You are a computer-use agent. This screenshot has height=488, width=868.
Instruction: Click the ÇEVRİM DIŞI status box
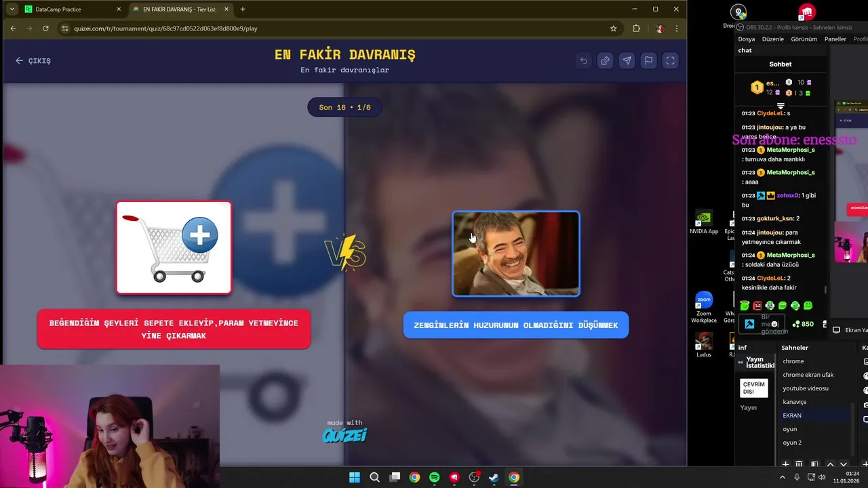[x=753, y=388]
